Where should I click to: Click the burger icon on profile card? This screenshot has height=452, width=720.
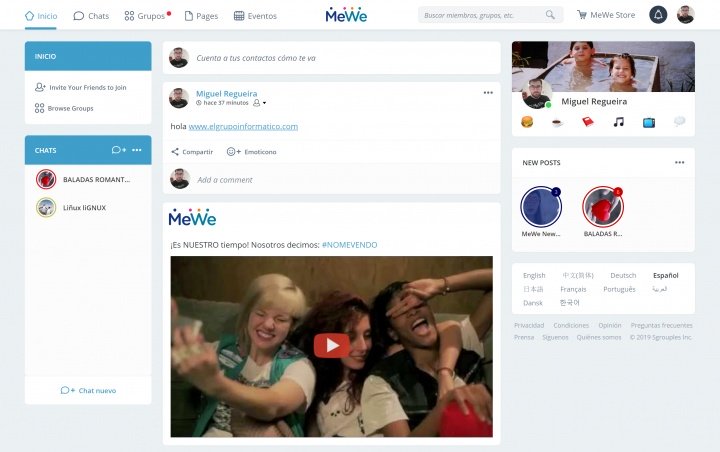[527, 122]
